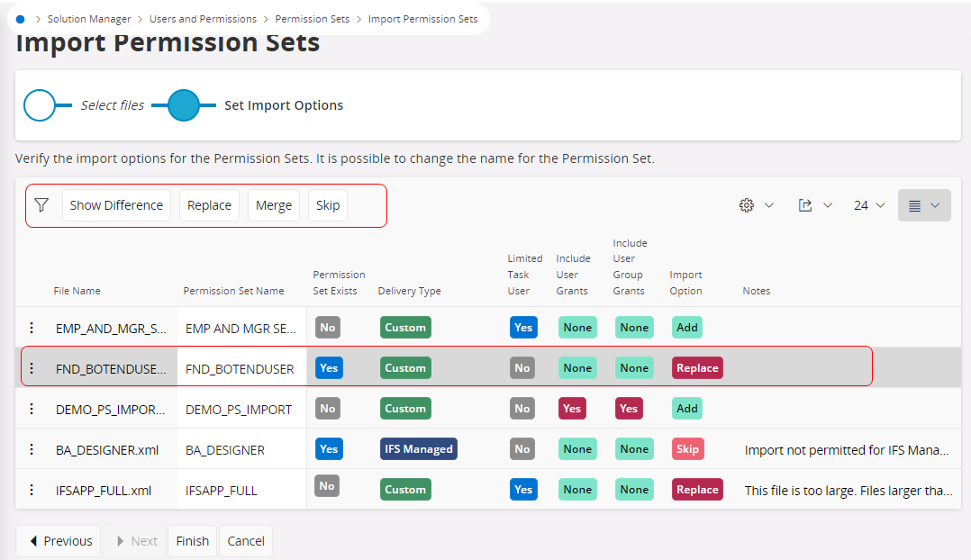971x560 pixels.
Task: Click the Skip badge on BA_DESIGNER row
Action: (x=687, y=448)
